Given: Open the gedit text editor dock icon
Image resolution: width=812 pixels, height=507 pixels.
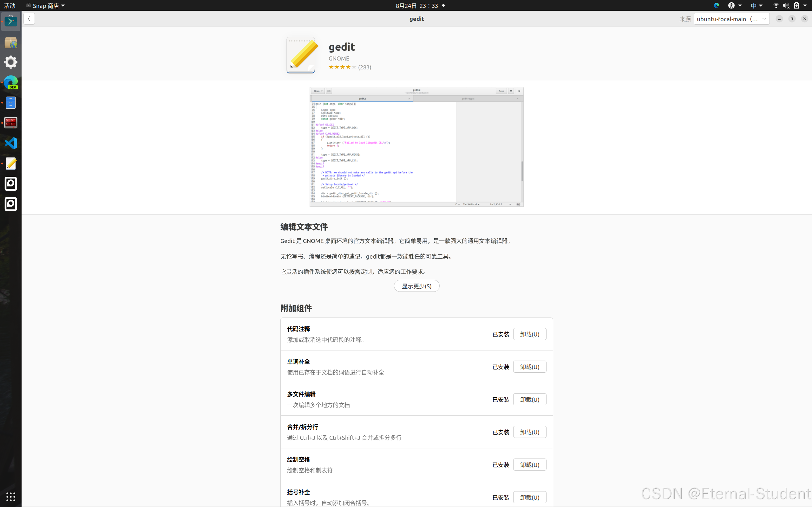Looking at the screenshot, I should 11,164.
